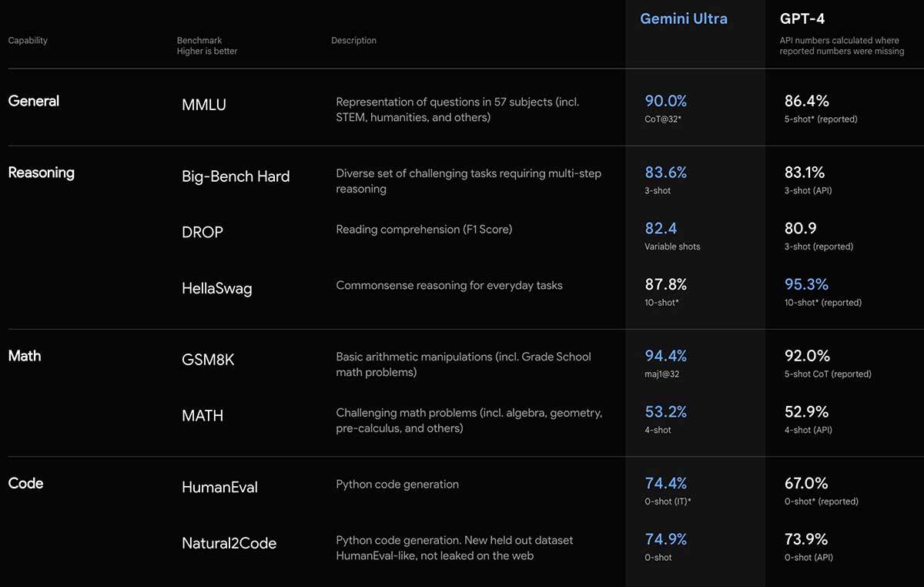Select the MATH benchmark name
The height and width of the screenshot is (587, 924).
[203, 416]
